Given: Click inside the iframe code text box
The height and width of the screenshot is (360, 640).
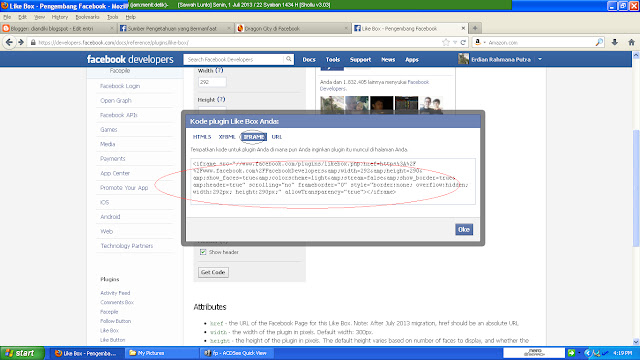Looking at the screenshot, I should 333,181.
